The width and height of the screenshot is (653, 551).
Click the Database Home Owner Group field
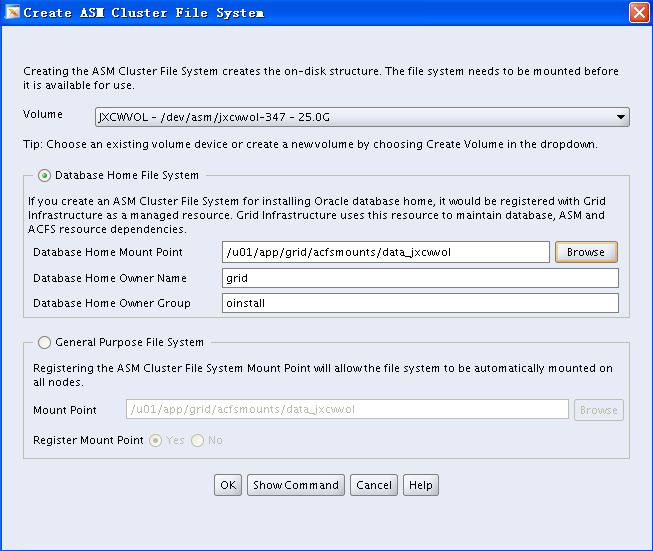(x=420, y=303)
